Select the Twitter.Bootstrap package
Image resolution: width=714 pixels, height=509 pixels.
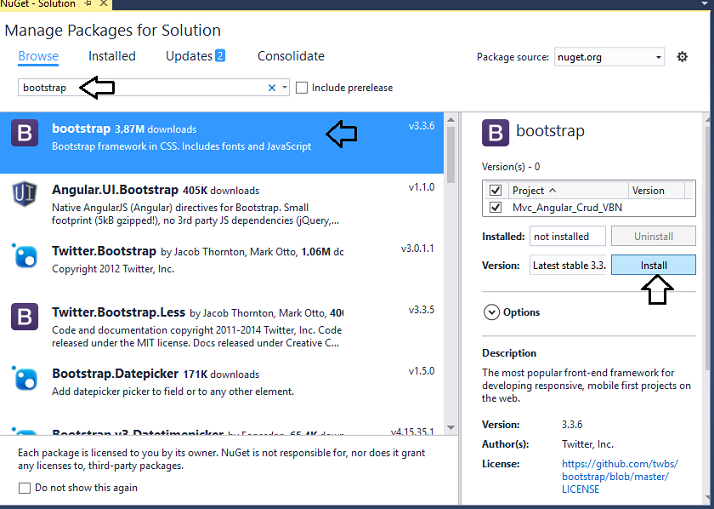222,265
